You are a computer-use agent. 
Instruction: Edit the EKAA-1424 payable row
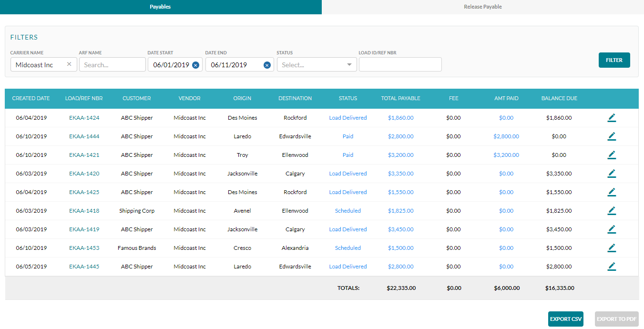tap(612, 117)
